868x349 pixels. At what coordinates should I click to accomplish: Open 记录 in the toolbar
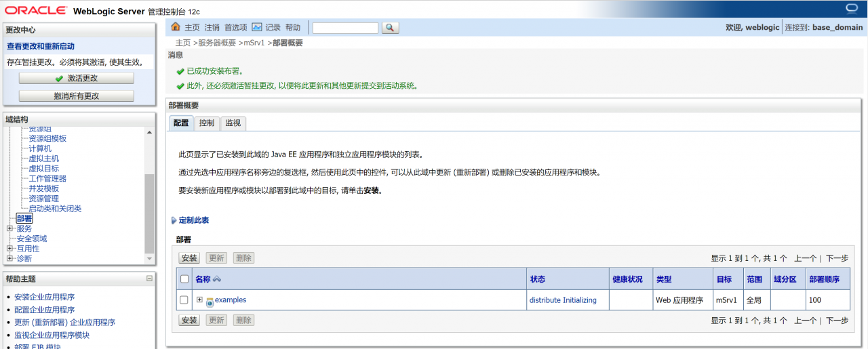click(x=273, y=28)
